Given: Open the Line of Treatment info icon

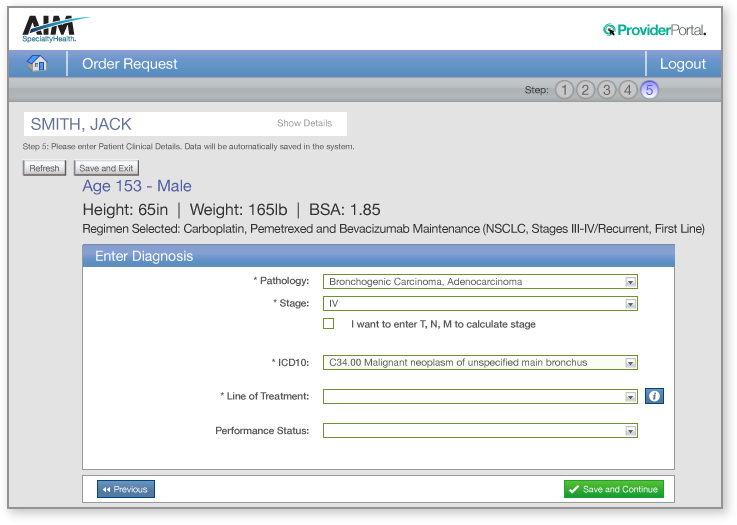Looking at the screenshot, I should click(x=654, y=396).
